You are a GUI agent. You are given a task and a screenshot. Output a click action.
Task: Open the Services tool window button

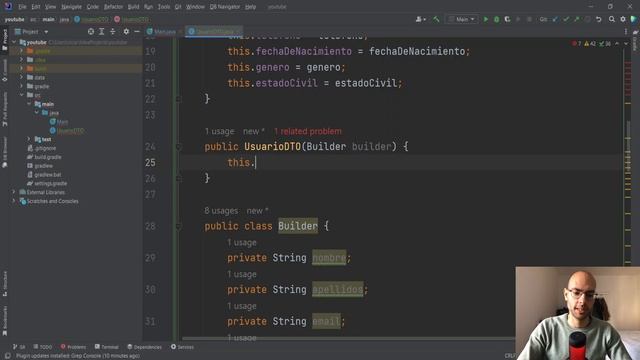[182, 347]
